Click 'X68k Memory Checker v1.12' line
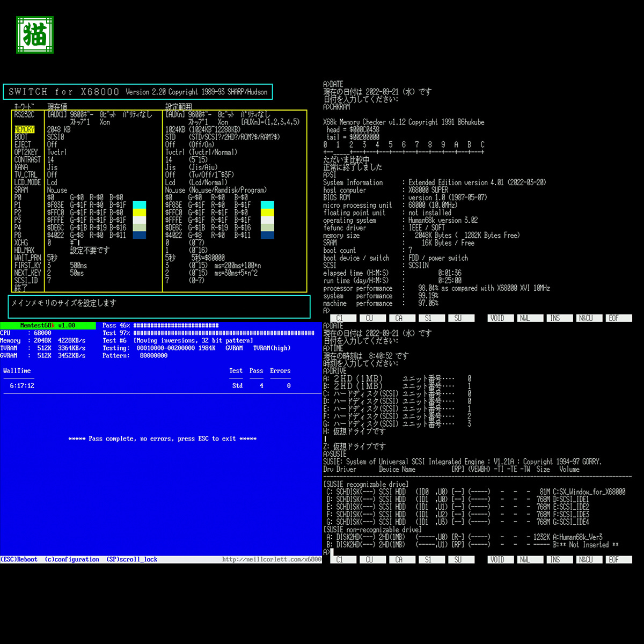644x644 pixels. pos(404,122)
